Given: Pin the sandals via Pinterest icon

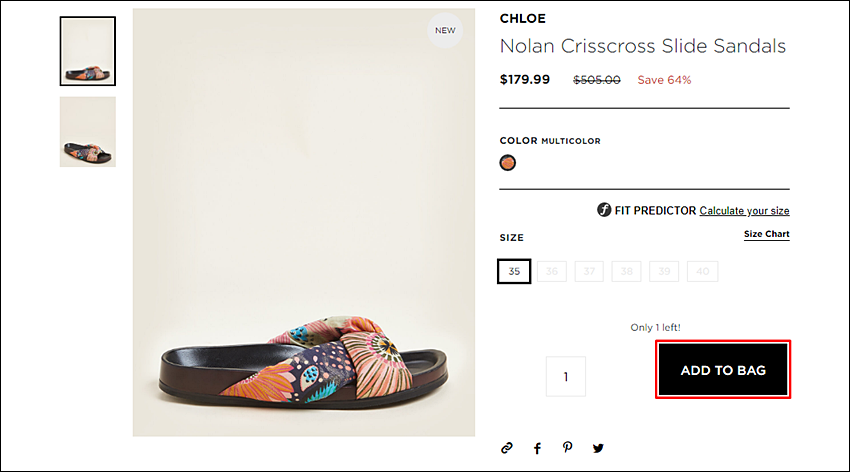Looking at the screenshot, I should (x=567, y=448).
